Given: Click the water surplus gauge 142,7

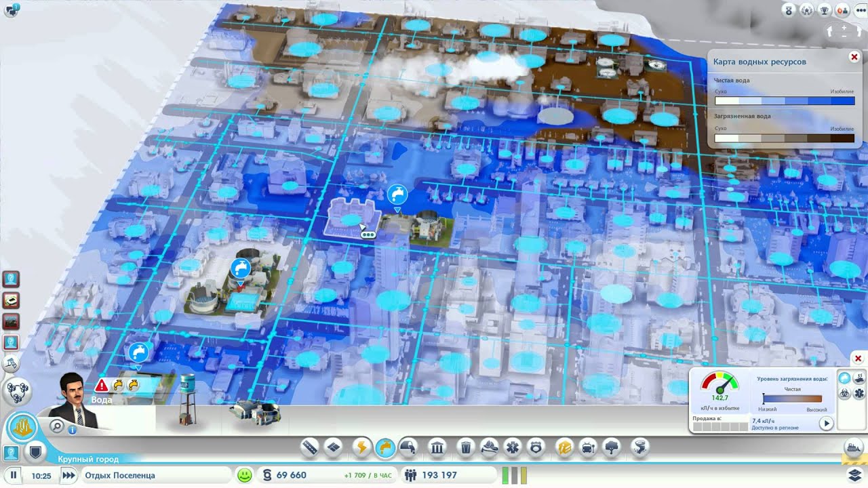Looking at the screenshot, I should click(719, 387).
